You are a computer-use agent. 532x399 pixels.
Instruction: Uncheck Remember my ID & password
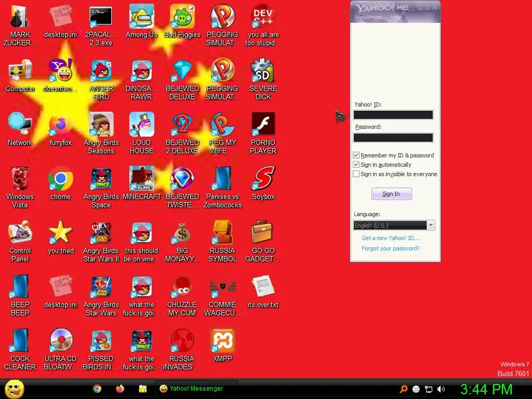pyautogui.click(x=356, y=155)
